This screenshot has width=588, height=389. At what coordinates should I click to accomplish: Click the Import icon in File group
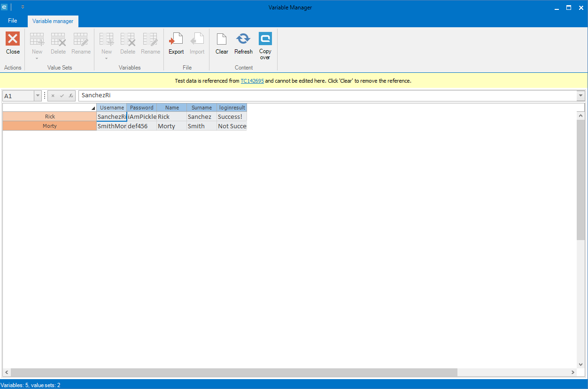click(197, 39)
